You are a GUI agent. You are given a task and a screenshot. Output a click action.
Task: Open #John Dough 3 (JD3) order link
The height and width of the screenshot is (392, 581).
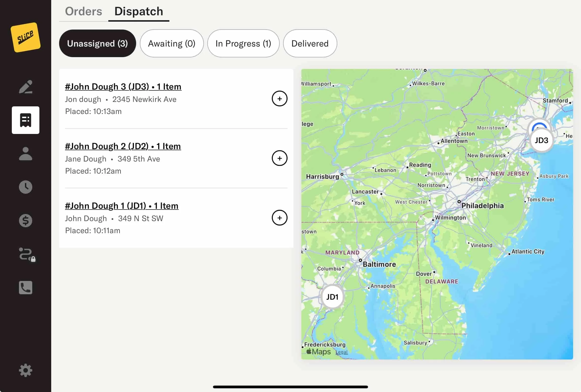click(x=123, y=86)
